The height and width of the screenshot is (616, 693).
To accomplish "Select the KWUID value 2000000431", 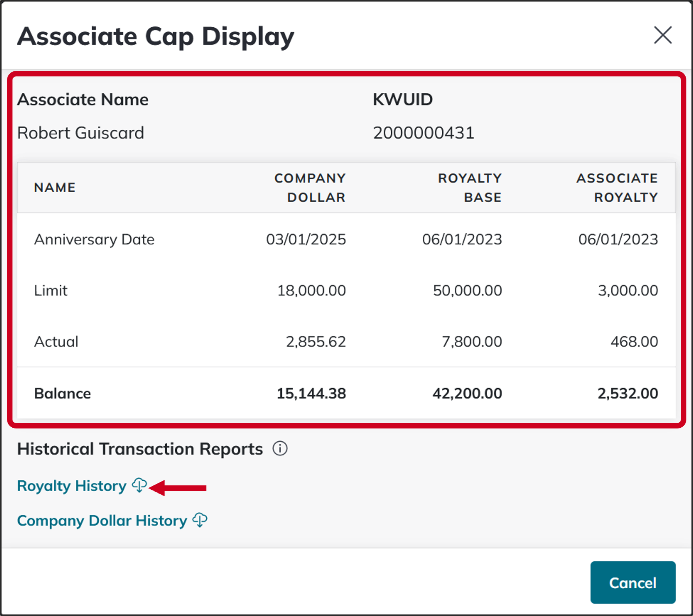I will coord(424,133).
